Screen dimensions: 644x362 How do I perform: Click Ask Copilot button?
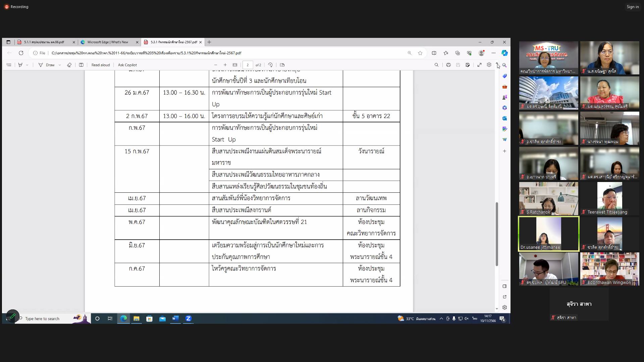(127, 65)
